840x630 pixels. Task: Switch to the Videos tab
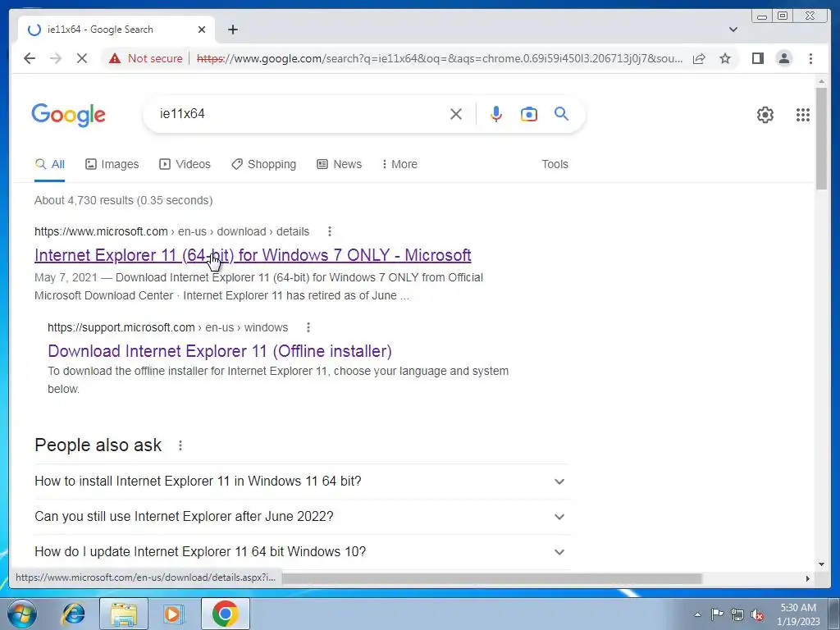(185, 164)
